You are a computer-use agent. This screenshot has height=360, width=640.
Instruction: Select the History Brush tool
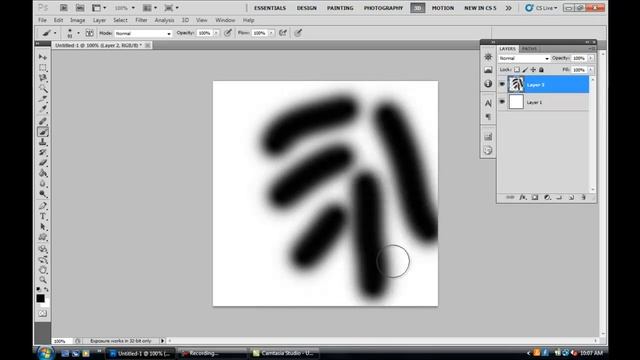tap(42, 153)
